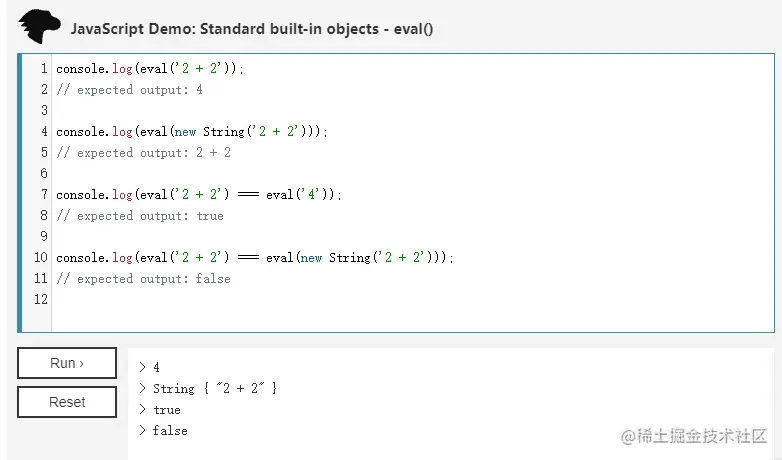
Task: Click line number 10 in the gutter
Action: (40, 258)
